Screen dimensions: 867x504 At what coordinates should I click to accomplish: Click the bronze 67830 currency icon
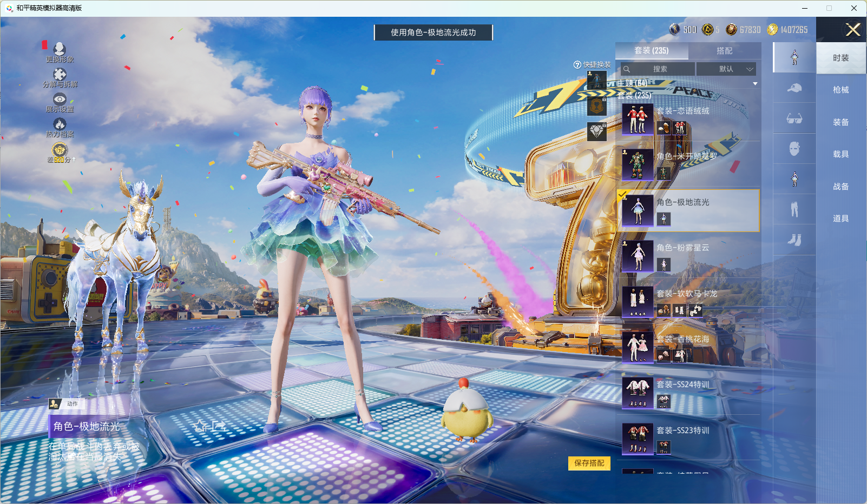(x=731, y=29)
